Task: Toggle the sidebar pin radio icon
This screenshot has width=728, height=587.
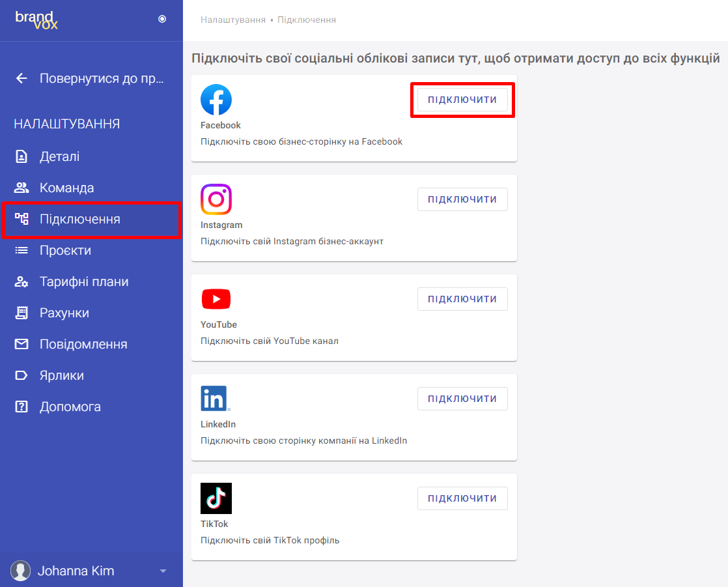Action: pyautogui.click(x=162, y=19)
